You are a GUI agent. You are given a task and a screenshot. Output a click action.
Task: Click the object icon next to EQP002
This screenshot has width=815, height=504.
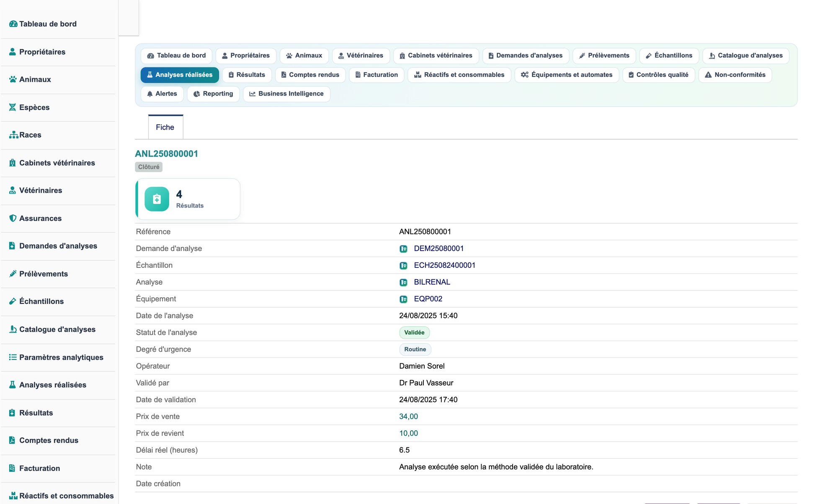(x=403, y=299)
